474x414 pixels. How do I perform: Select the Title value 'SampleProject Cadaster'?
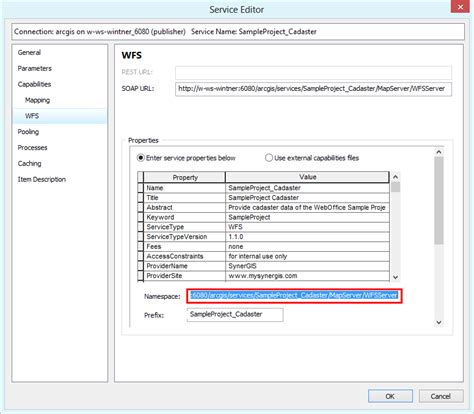[307, 198]
